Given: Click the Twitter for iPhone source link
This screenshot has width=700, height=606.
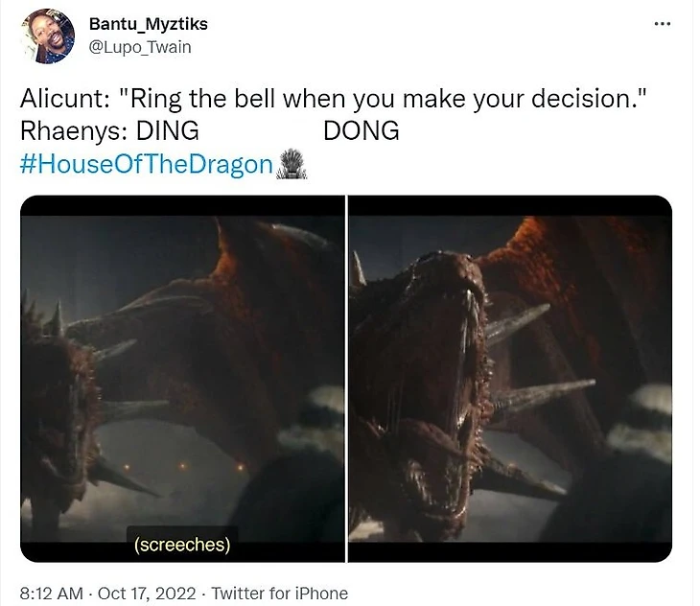Looking at the screenshot, I should tap(279, 594).
